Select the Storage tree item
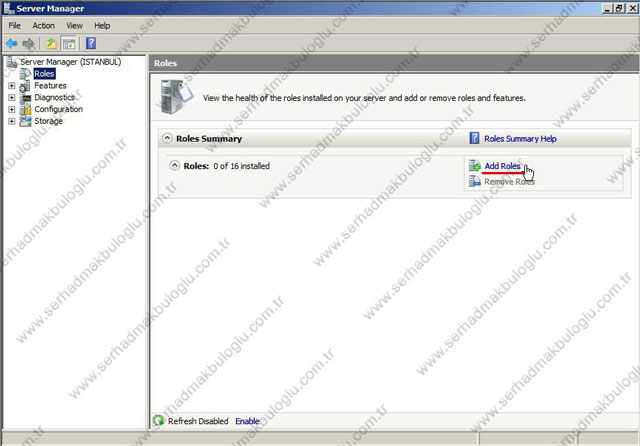Viewport: 640px width, 446px height. pyautogui.click(x=48, y=121)
